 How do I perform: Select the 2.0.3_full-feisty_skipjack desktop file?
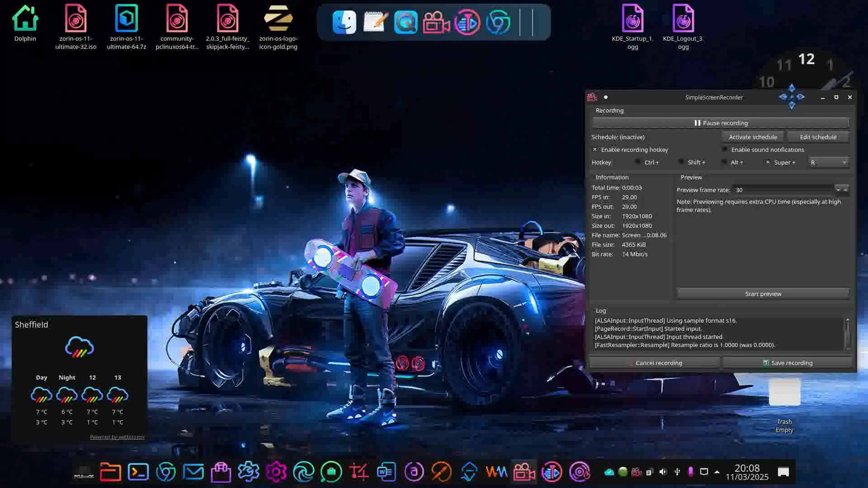228,27
